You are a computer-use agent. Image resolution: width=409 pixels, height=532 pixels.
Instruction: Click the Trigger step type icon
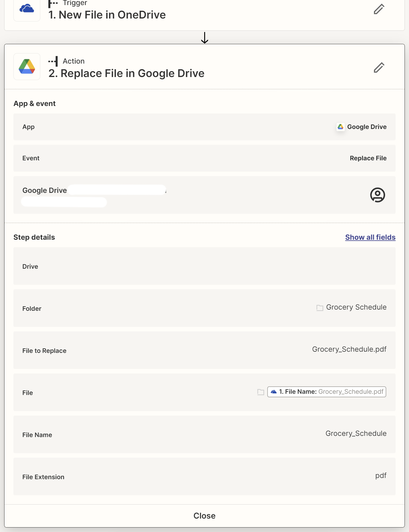click(53, 3)
